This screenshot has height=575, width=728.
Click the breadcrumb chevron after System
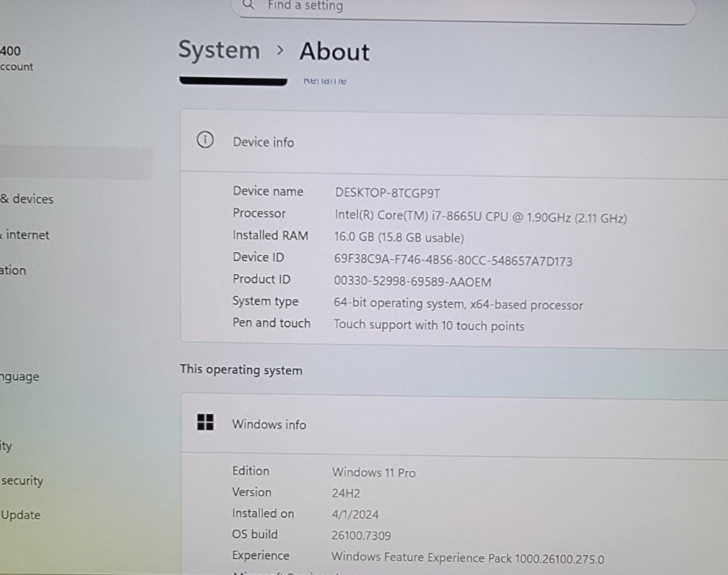coord(280,50)
